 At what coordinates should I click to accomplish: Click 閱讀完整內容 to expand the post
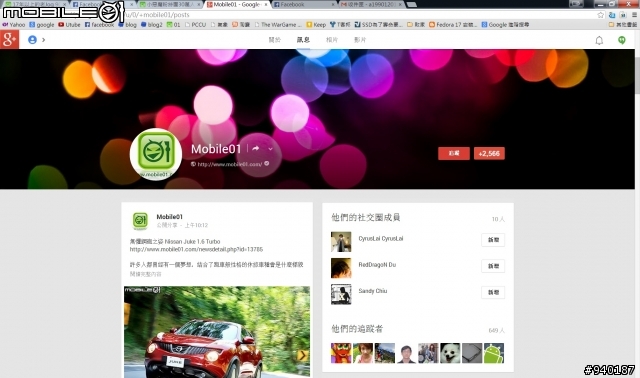tap(145, 274)
